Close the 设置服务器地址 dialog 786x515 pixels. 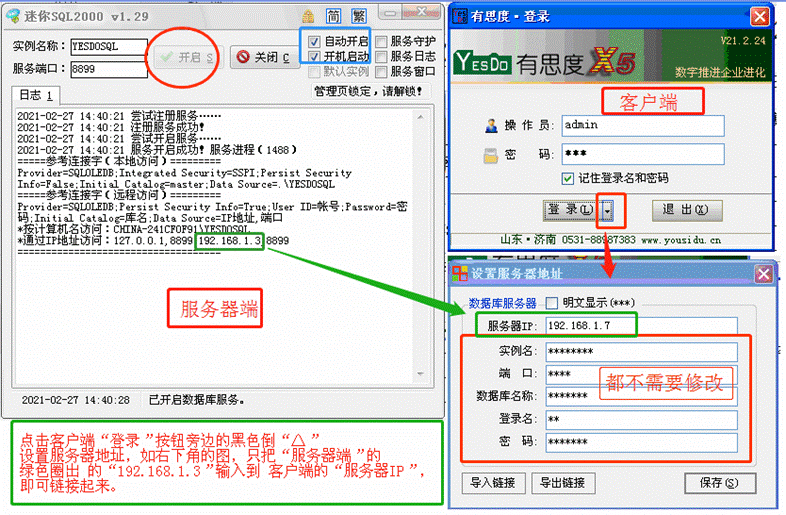click(x=763, y=274)
